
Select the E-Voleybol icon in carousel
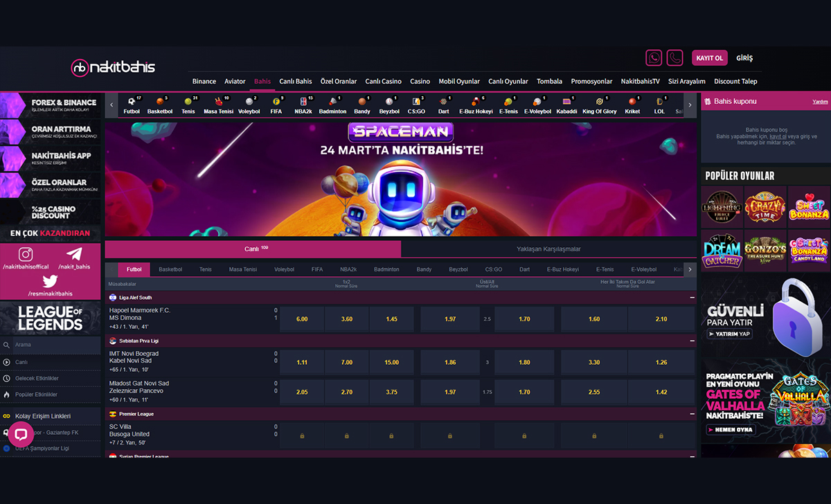click(x=537, y=105)
